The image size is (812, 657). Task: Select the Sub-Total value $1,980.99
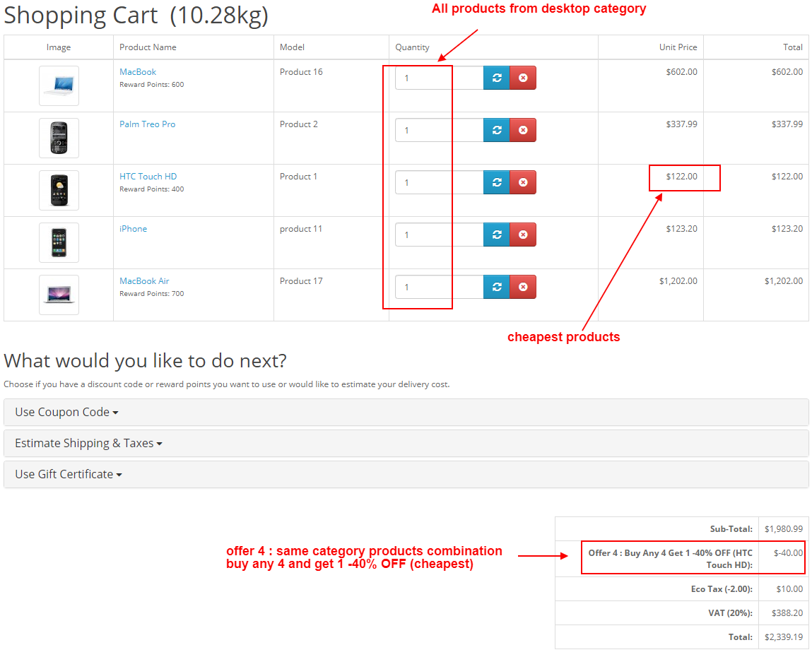(784, 529)
